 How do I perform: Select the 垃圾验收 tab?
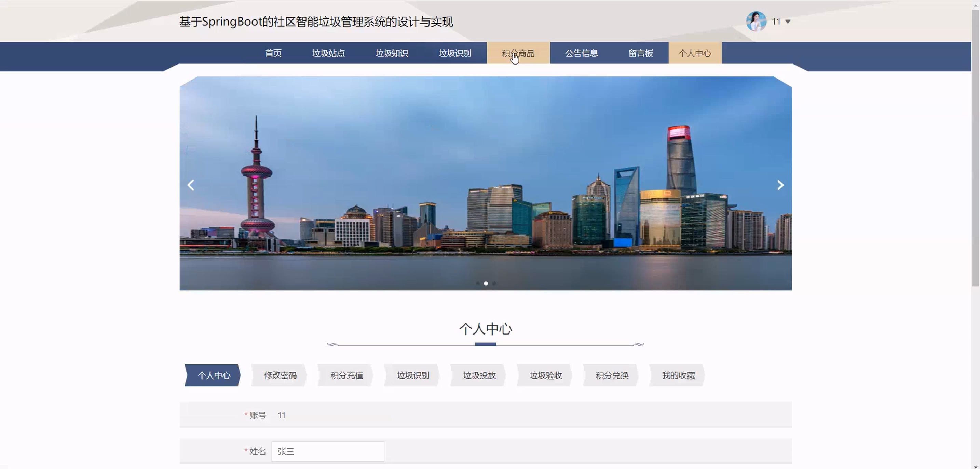click(545, 375)
